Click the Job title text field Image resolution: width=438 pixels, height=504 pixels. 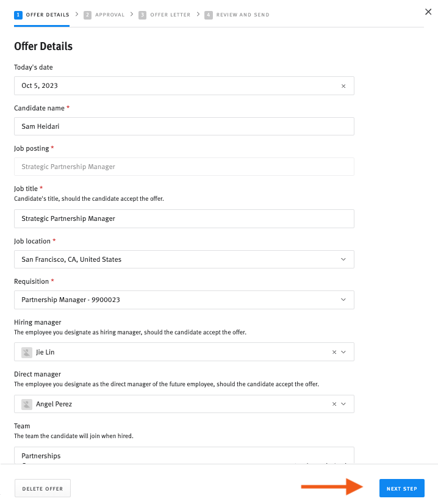pyautogui.click(x=183, y=218)
